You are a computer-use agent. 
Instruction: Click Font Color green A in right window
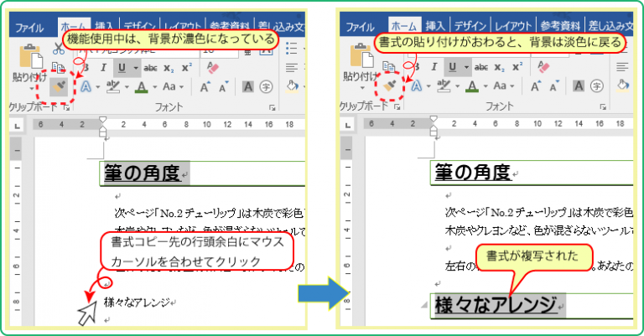472,86
